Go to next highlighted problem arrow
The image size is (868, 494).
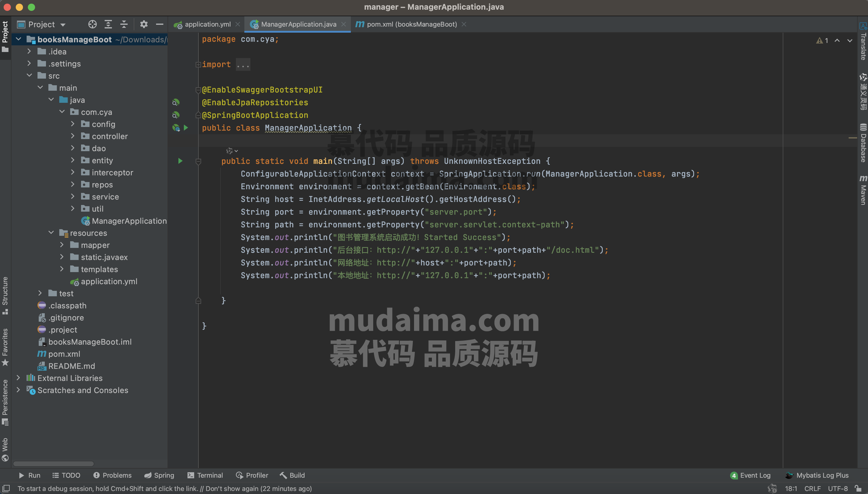(x=850, y=41)
